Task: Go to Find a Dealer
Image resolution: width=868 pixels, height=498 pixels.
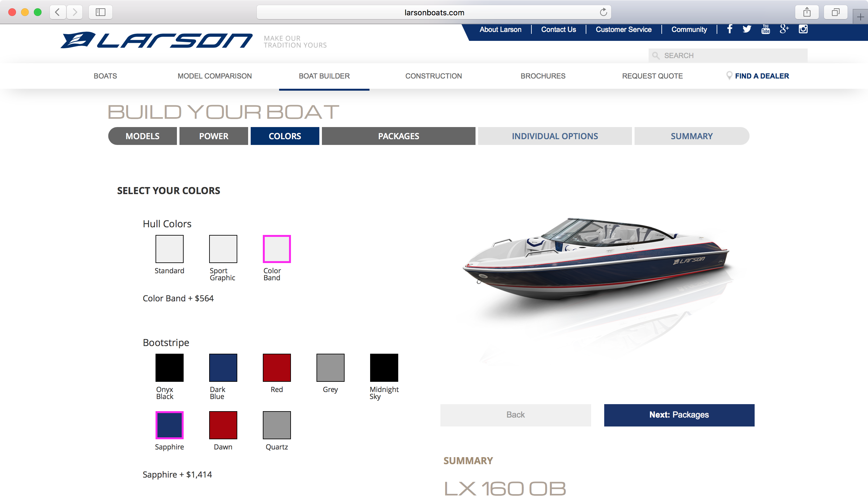Action: pos(758,76)
